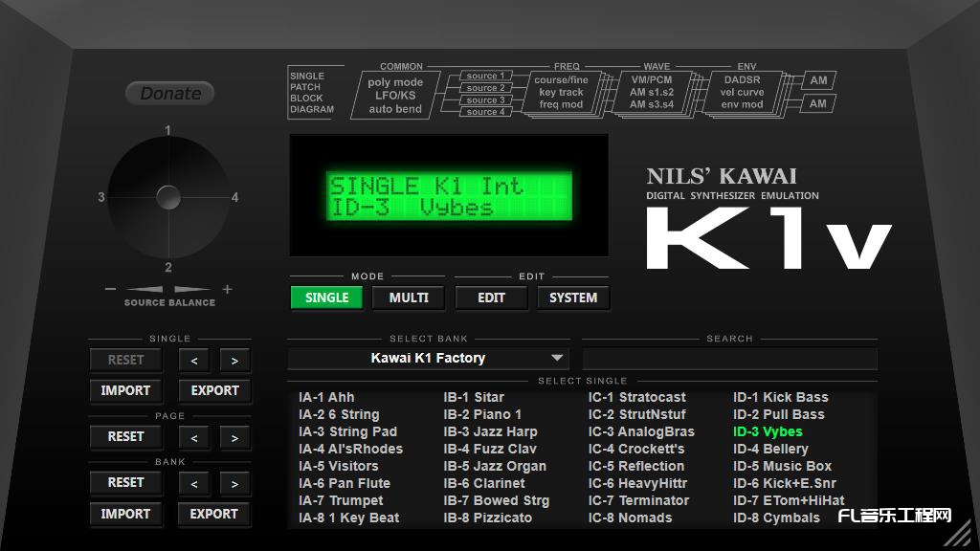Click the source balance joystick knob

click(x=168, y=197)
